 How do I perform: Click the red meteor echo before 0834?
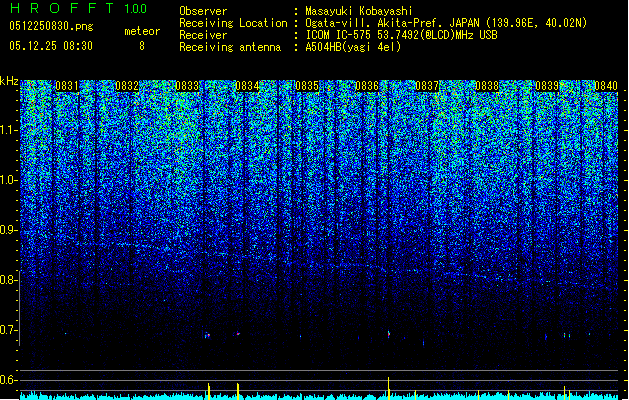238,333
